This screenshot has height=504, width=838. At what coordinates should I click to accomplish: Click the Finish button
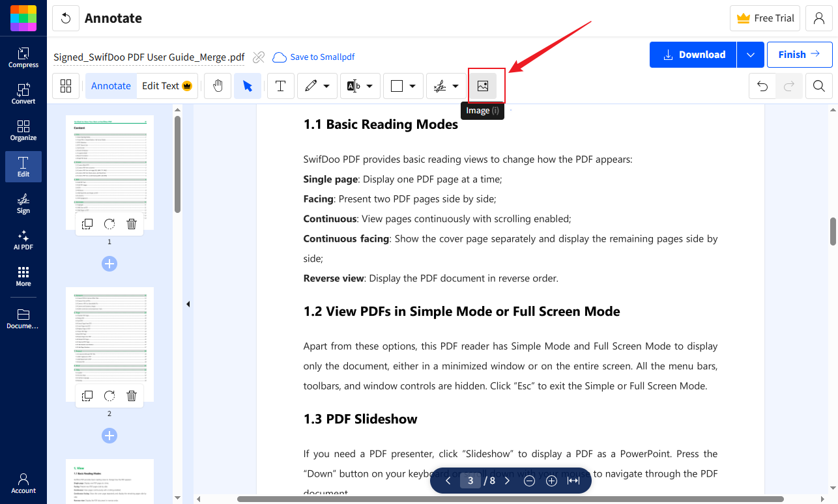tap(800, 54)
